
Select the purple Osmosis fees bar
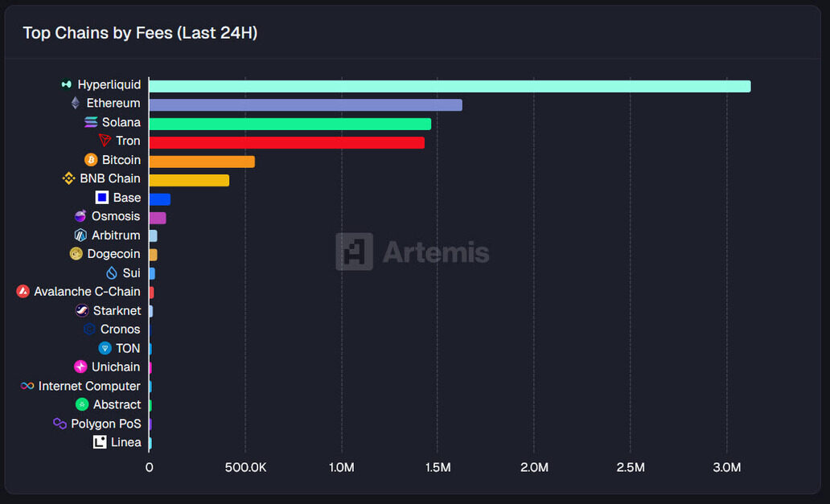coord(158,218)
